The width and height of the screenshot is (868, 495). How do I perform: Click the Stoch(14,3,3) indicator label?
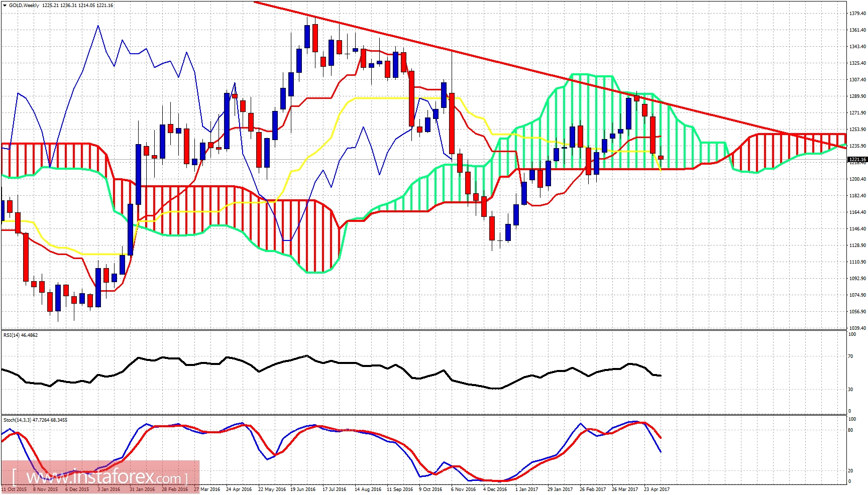point(35,420)
